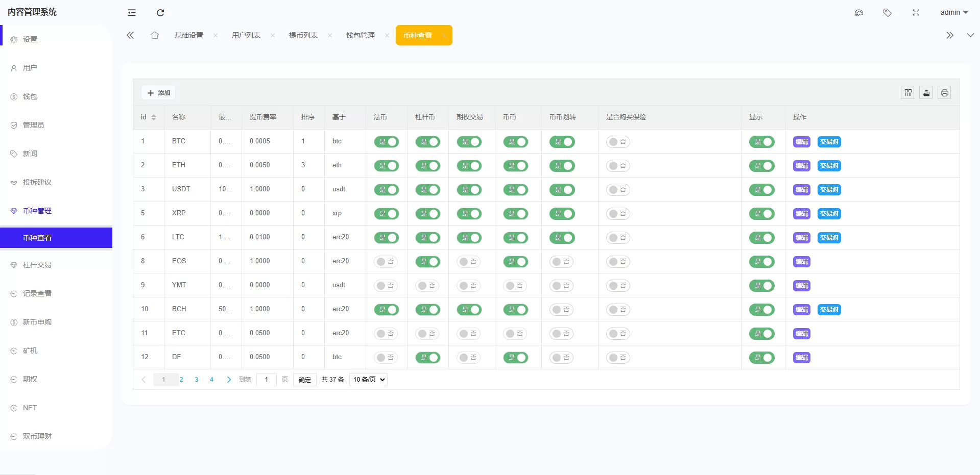Go to the home tab icon
This screenshot has height=475, width=980.
pos(155,35)
